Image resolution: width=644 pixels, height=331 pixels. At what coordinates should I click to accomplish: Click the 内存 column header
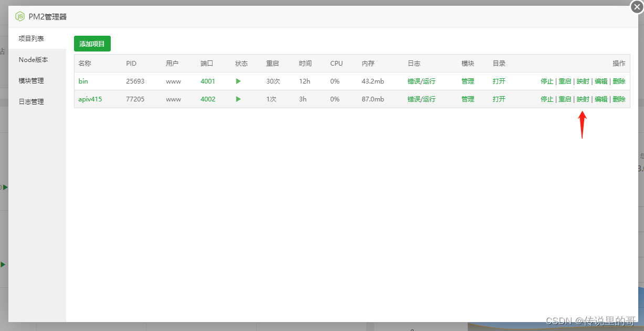point(368,64)
